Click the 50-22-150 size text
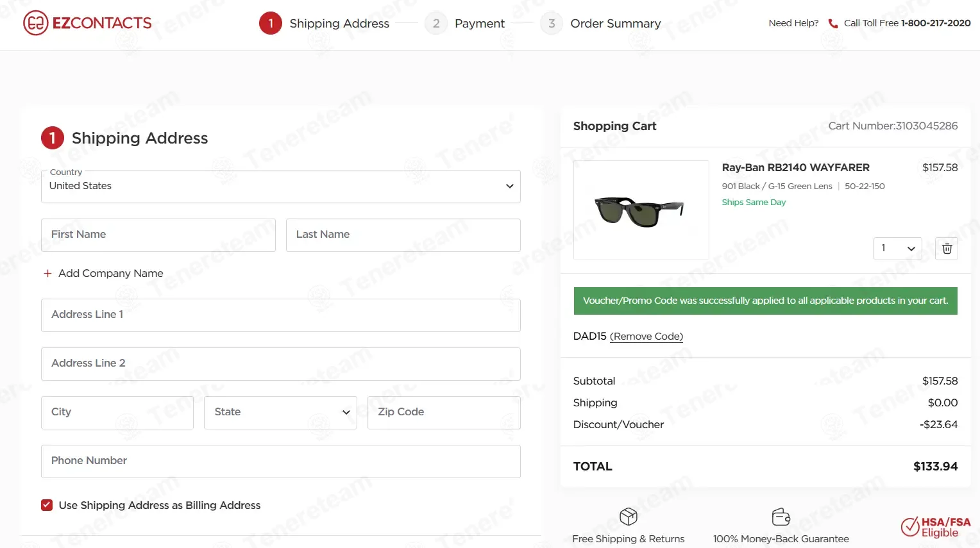Screen dimensions: 980x548 pos(865,186)
